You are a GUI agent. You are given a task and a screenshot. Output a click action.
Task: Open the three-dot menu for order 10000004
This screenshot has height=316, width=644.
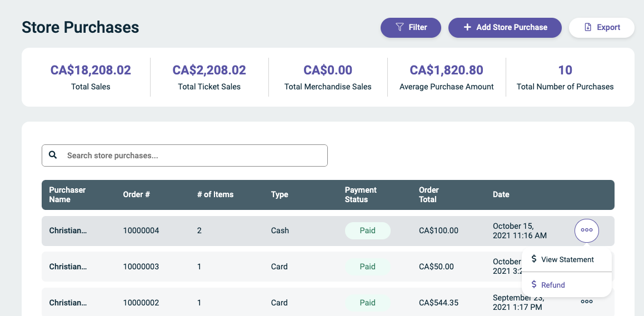[587, 230]
